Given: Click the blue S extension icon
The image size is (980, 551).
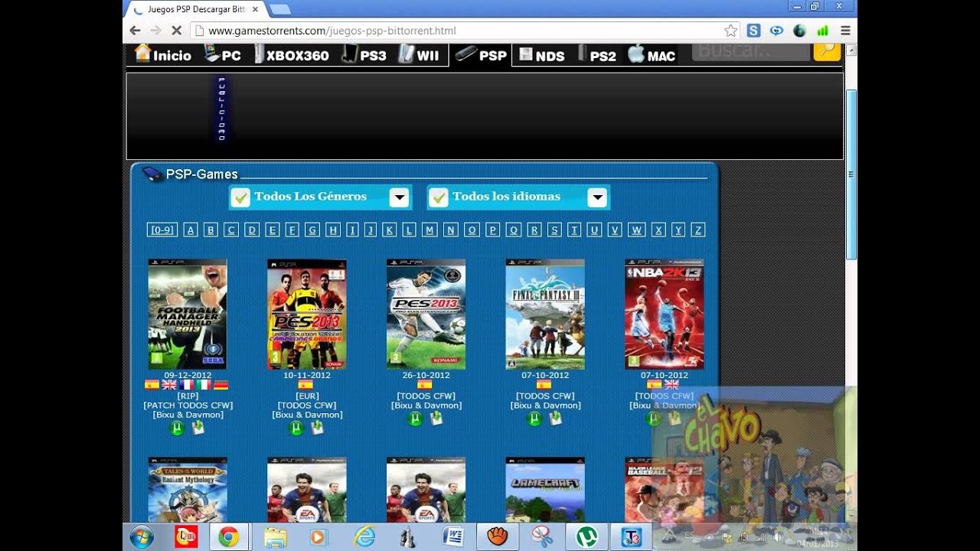Looking at the screenshot, I should pyautogui.click(x=753, y=31).
